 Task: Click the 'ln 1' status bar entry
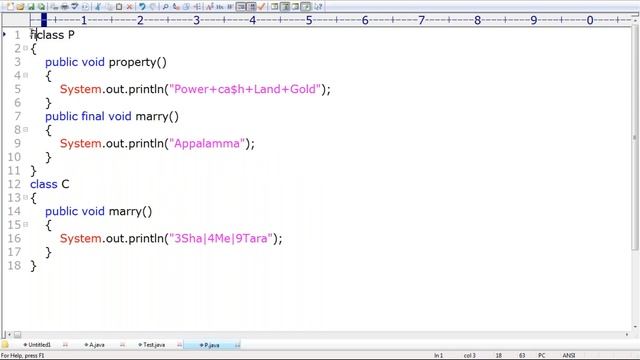[x=439, y=356]
